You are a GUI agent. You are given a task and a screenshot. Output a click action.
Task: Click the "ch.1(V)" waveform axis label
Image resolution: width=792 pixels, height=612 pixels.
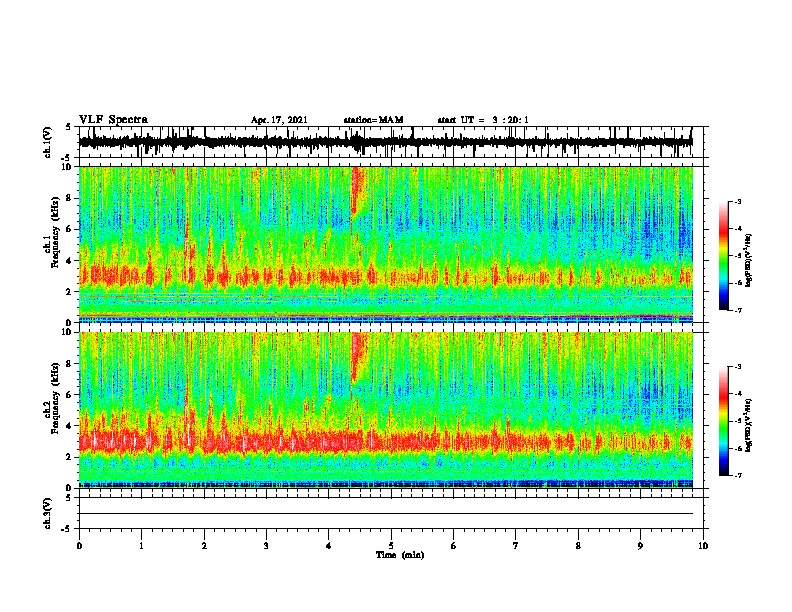click(48, 142)
